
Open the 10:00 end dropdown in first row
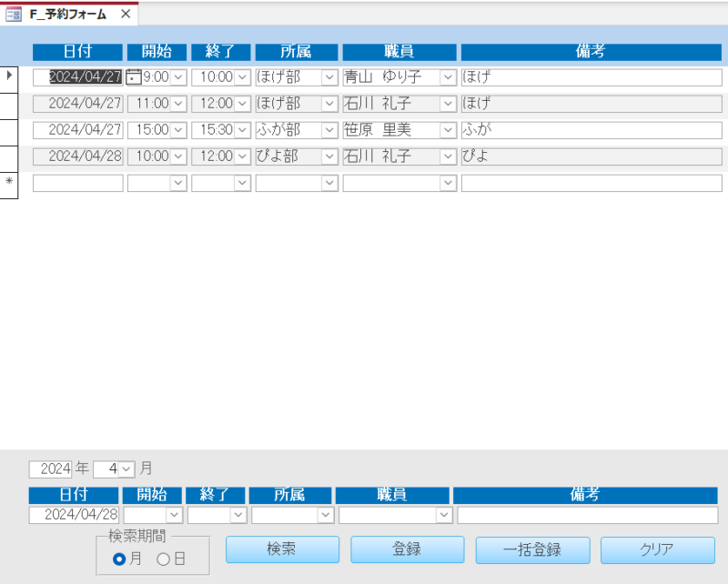coord(242,77)
